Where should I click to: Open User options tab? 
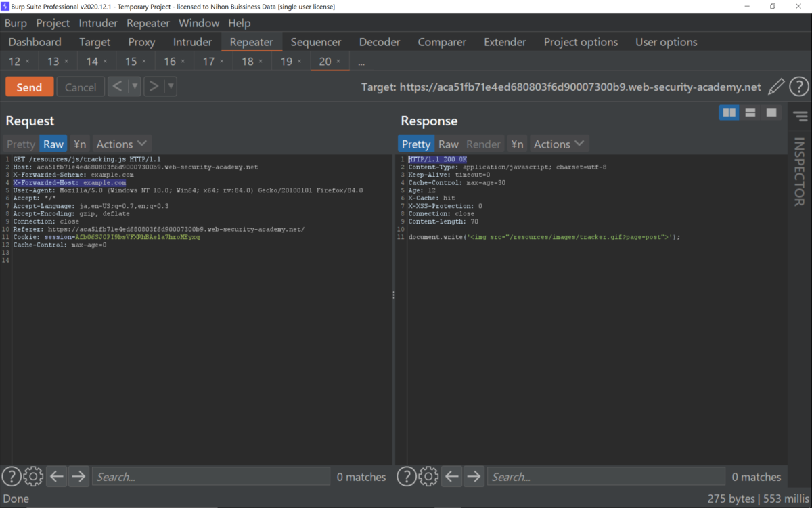(x=667, y=42)
